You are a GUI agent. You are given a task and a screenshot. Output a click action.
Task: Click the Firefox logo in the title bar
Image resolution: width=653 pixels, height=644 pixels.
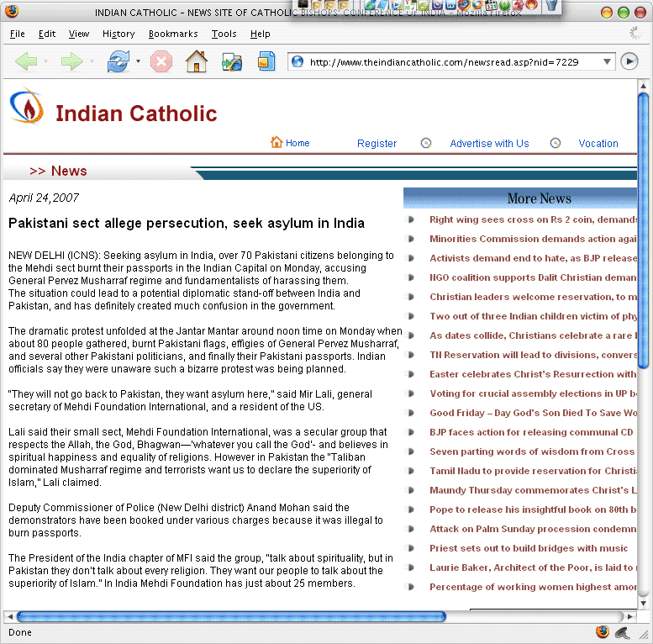pyautogui.click(x=12, y=11)
